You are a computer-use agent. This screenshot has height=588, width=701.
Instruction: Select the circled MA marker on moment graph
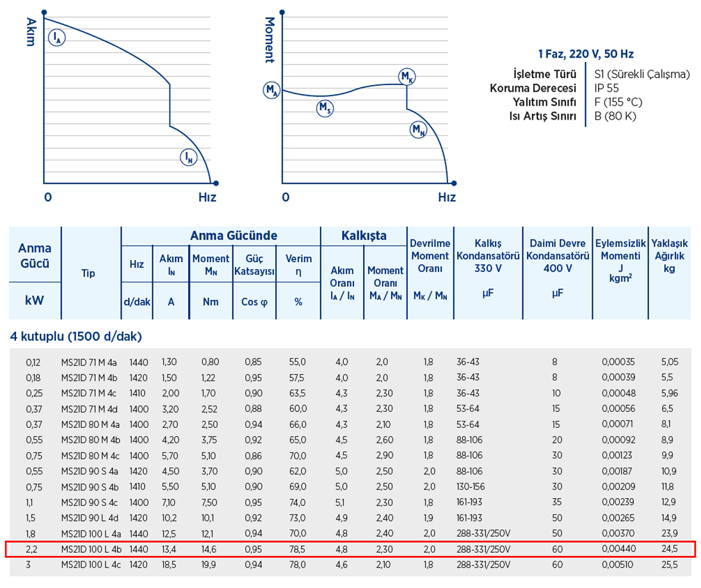coord(272,90)
